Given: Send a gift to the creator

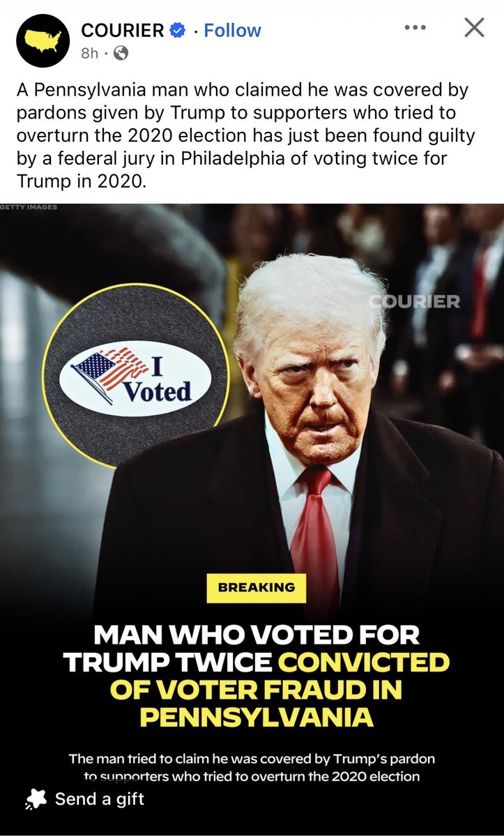Looking at the screenshot, I should pyautogui.click(x=84, y=799).
